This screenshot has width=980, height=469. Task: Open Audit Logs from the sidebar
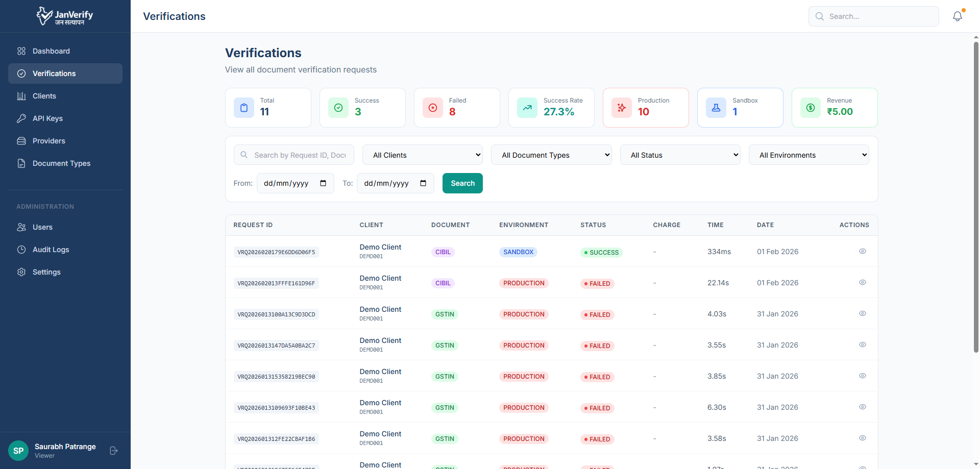(51, 250)
